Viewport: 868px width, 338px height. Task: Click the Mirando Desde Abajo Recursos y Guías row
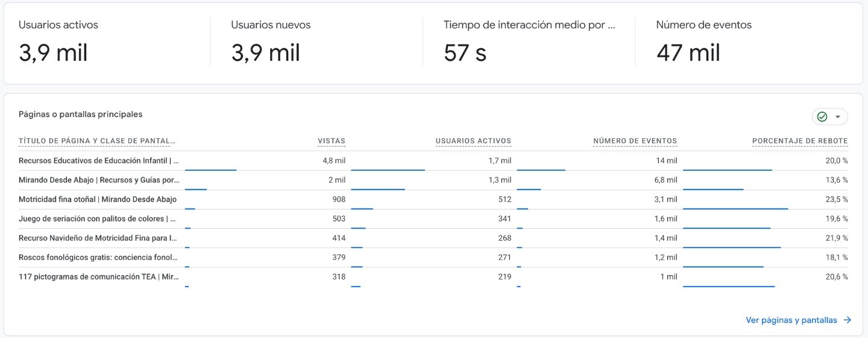coord(99,180)
